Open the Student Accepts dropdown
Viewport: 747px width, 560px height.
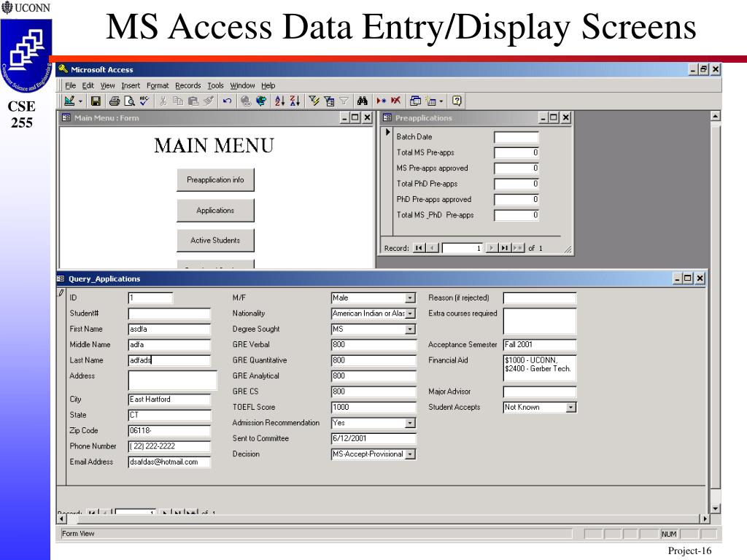pyautogui.click(x=570, y=408)
